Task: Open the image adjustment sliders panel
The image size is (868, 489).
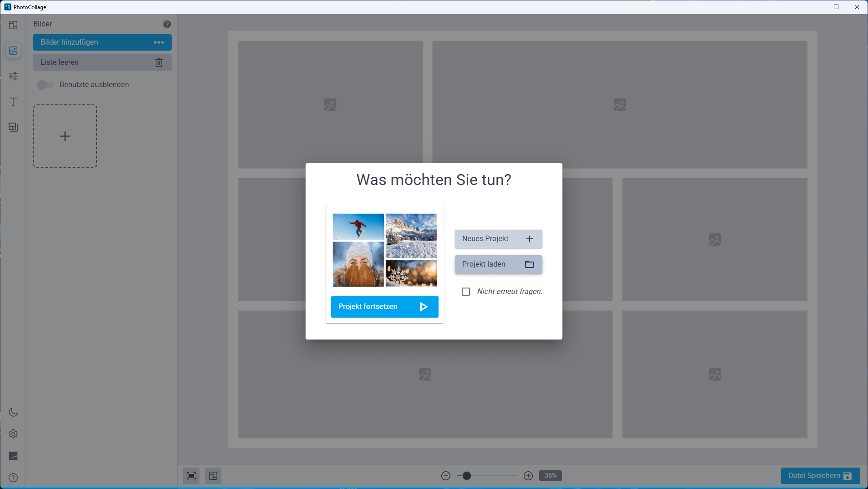Action: coord(13,76)
